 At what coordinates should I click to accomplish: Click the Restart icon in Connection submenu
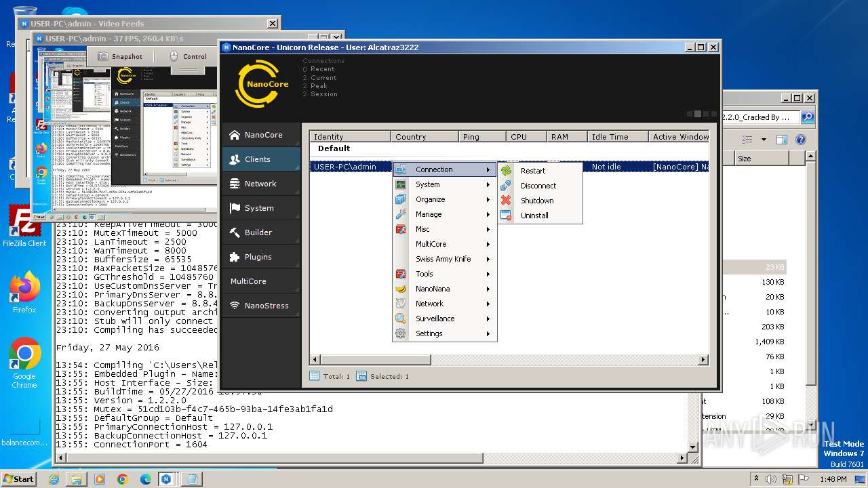point(506,171)
